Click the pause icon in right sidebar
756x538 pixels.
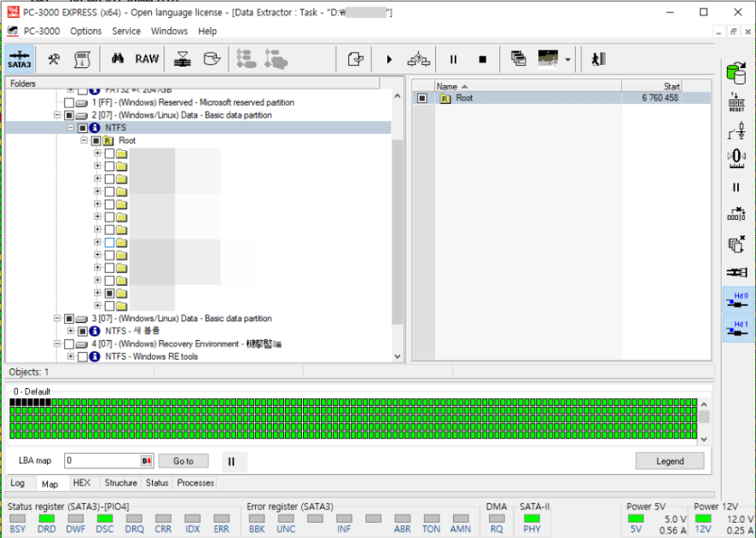[x=736, y=188]
